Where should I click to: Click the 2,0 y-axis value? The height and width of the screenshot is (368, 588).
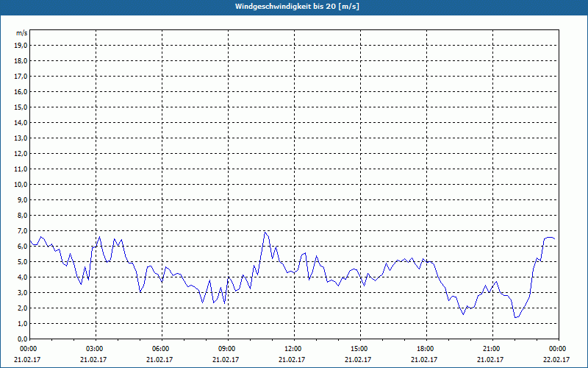pos(22,308)
